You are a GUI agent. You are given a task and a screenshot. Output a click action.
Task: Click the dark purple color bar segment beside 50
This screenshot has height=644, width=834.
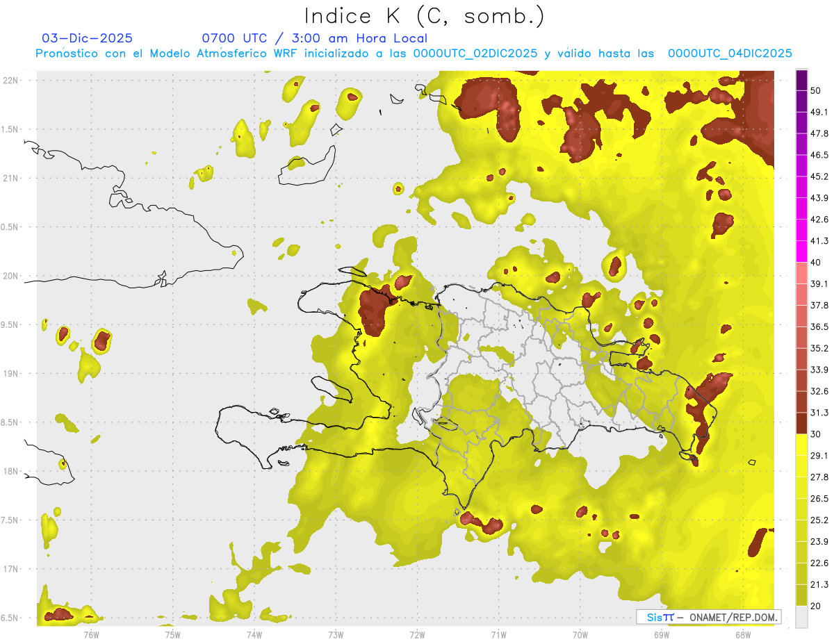(801, 81)
